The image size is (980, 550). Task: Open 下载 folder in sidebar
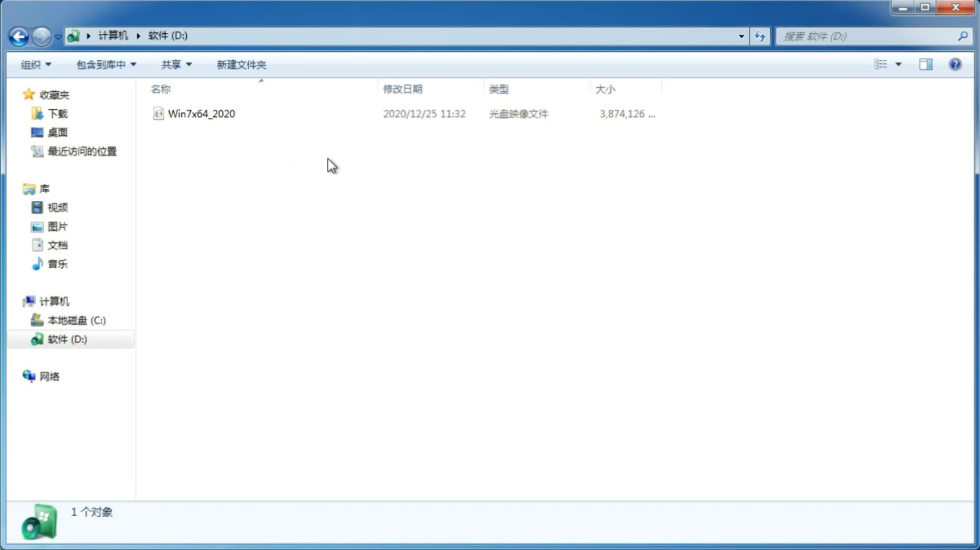pos(56,113)
